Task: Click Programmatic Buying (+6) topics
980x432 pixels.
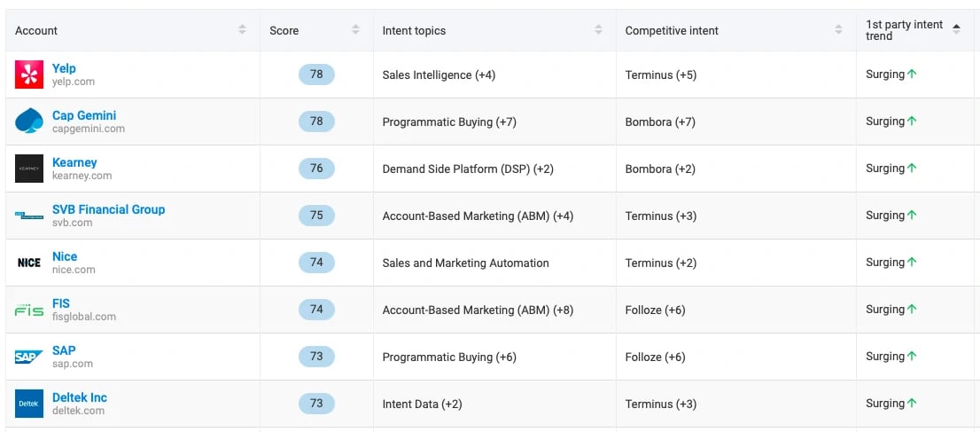Action: coord(448,357)
